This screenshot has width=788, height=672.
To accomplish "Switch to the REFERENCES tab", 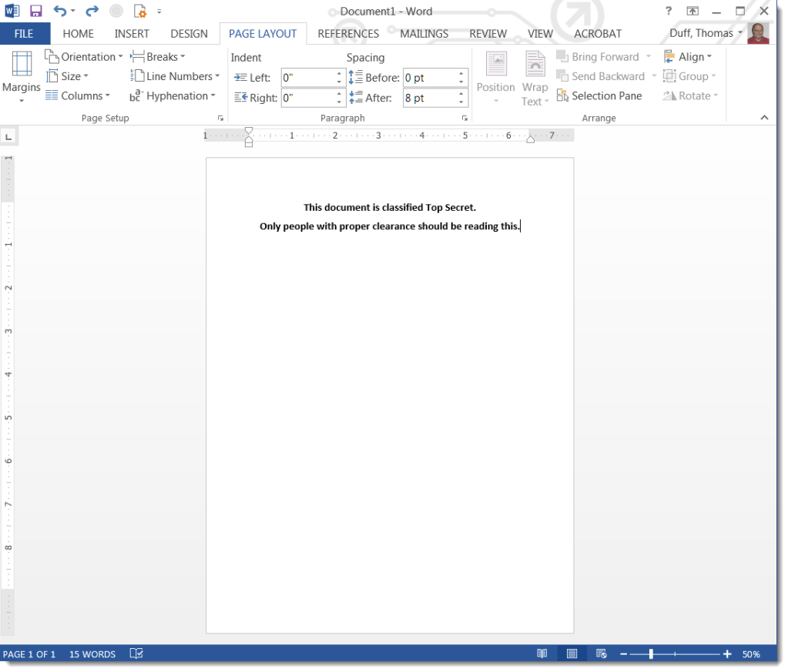I will (348, 33).
